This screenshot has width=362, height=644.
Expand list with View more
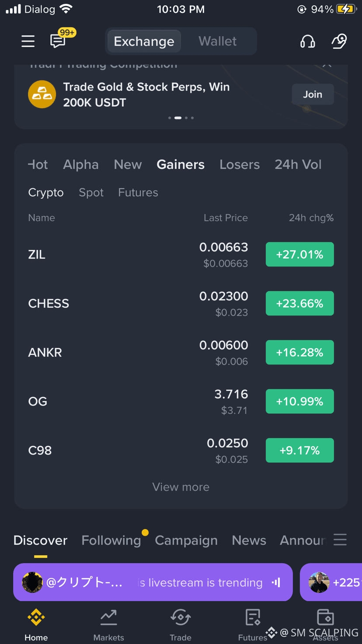(181, 487)
